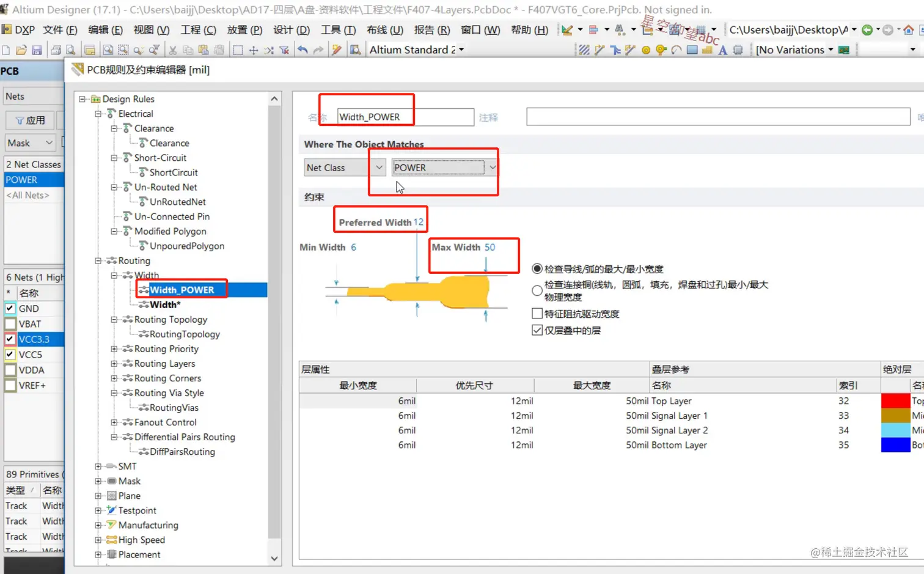
Task: Select 检查导线/弧的最大/最小宽度 radio option
Action: 537,269
